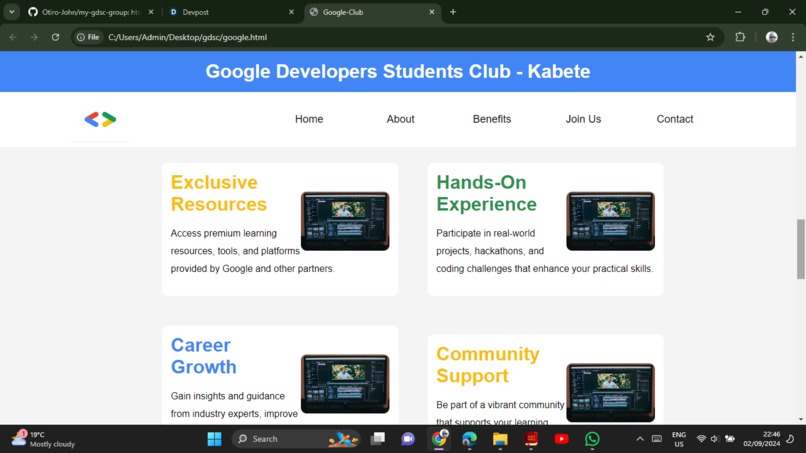Click the Join Us nav link

click(x=583, y=119)
